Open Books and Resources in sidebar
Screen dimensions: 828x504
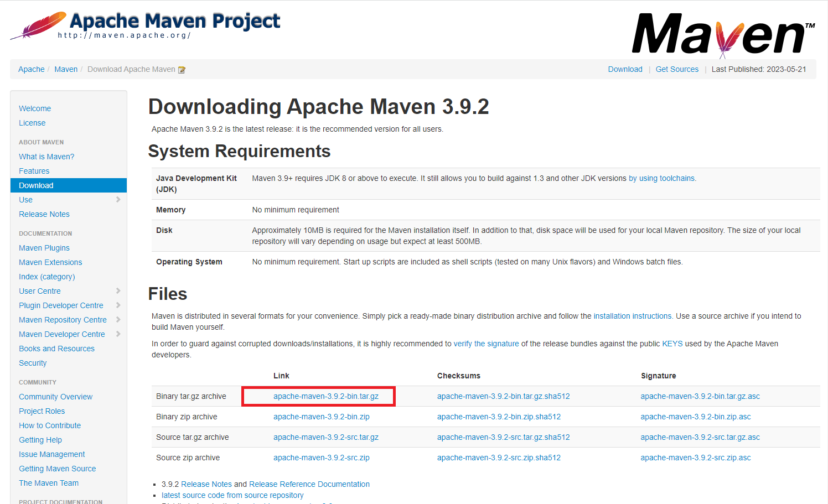pyautogui.click(x=56, y=349)
